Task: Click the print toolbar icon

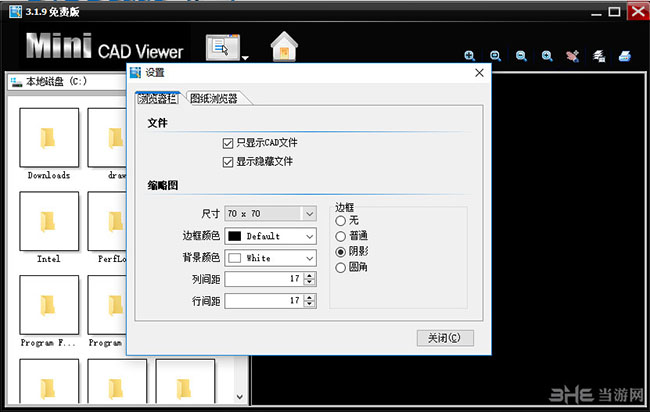Action: click(x=625, y=56)
